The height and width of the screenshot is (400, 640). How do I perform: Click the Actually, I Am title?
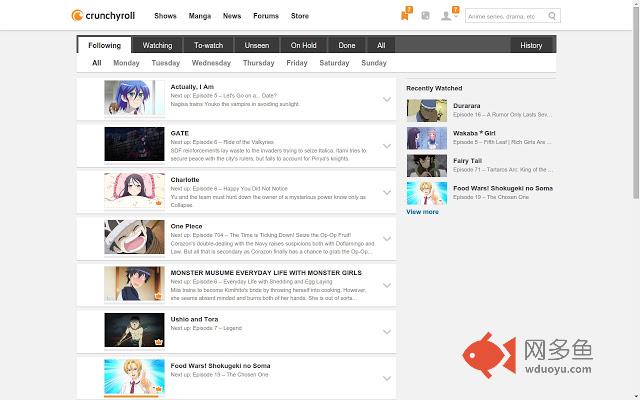(192, 87)
